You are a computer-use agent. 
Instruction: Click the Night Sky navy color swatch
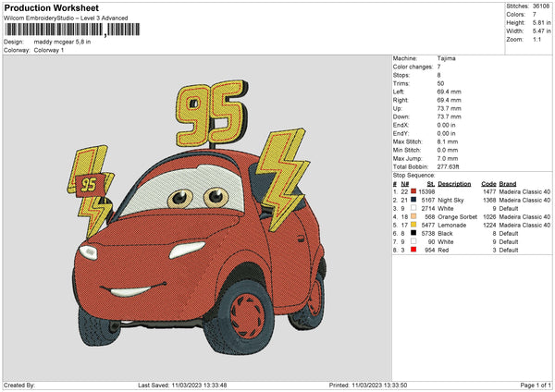click(413, 200)
